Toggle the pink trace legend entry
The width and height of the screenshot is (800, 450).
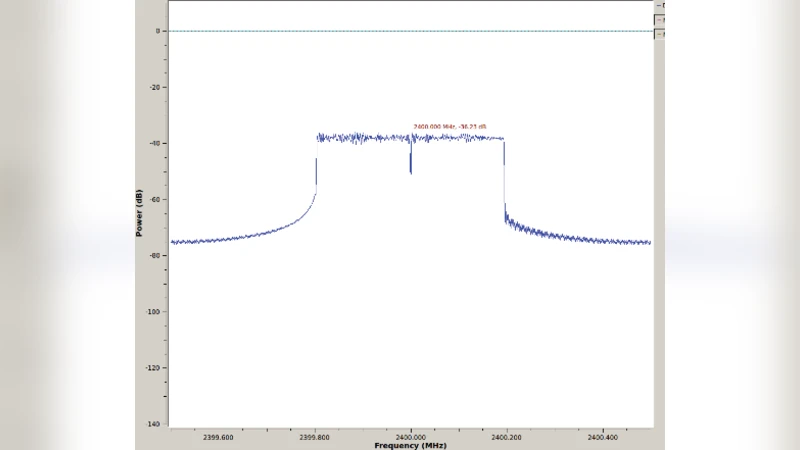point(660,19)
